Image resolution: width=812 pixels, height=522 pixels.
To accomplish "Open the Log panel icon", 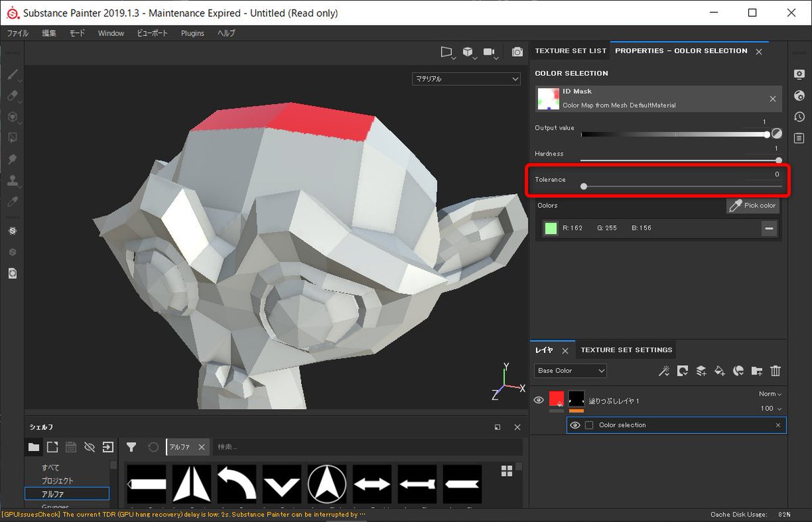I will point(799,138).
